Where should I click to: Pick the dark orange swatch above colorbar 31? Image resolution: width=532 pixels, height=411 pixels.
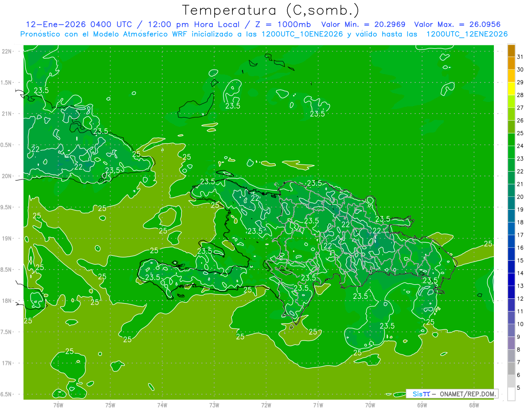click(511, 51)
